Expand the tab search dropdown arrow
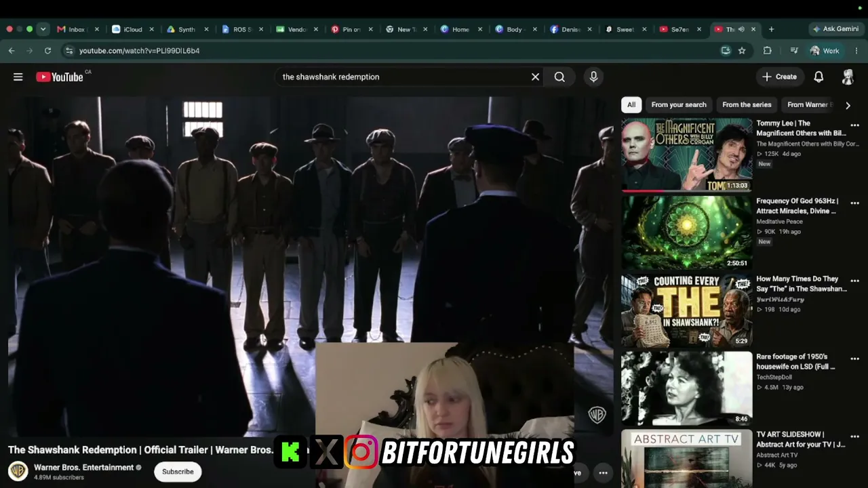This screenshot has width=868, height=488. 43,29
